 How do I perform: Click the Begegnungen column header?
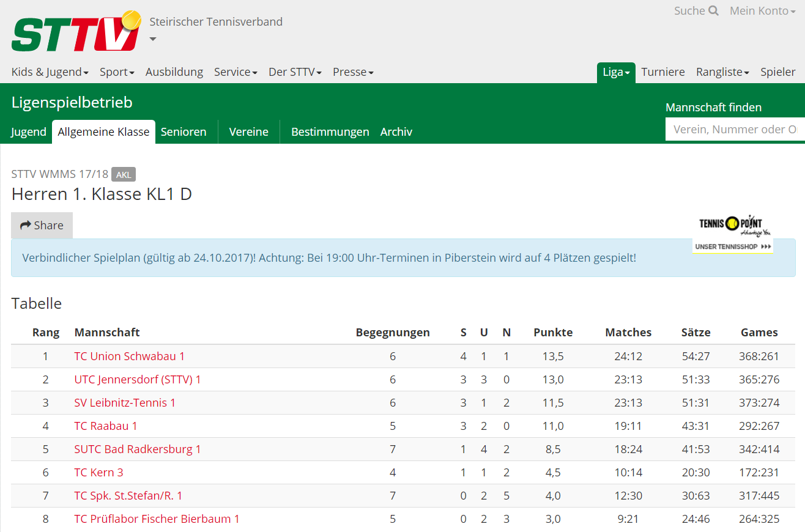click(393, 333)
